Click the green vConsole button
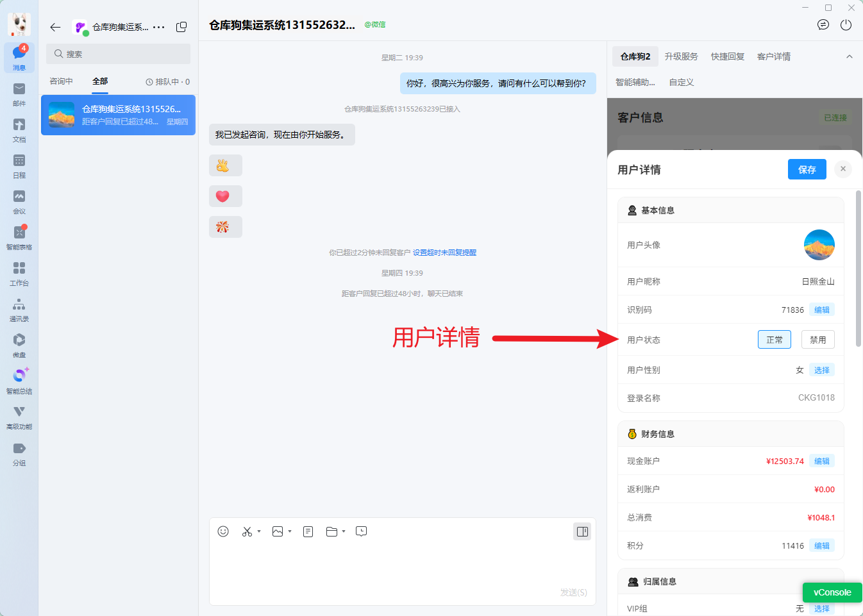 [832, 592]
